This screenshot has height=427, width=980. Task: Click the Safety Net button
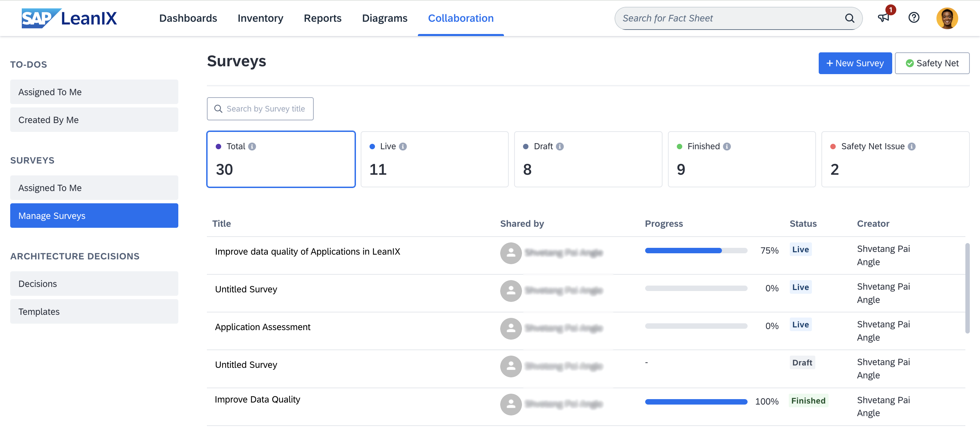(x=932, y=63)
